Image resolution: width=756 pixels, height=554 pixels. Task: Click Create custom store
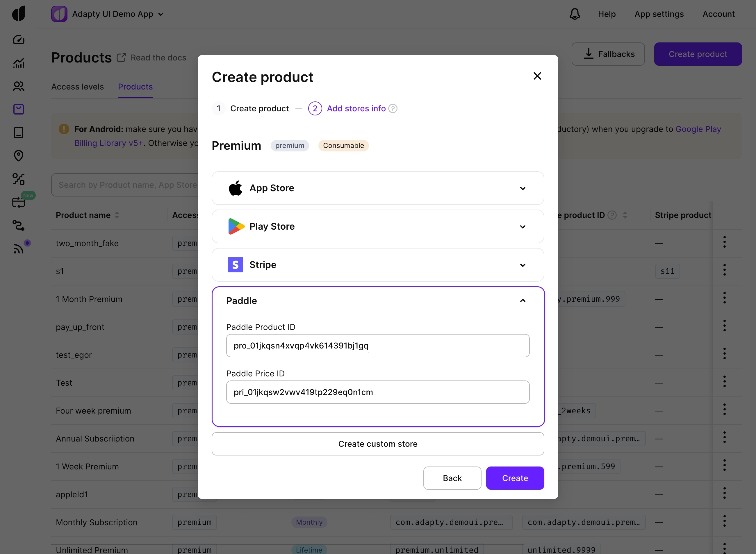click(x=378, y=444)
